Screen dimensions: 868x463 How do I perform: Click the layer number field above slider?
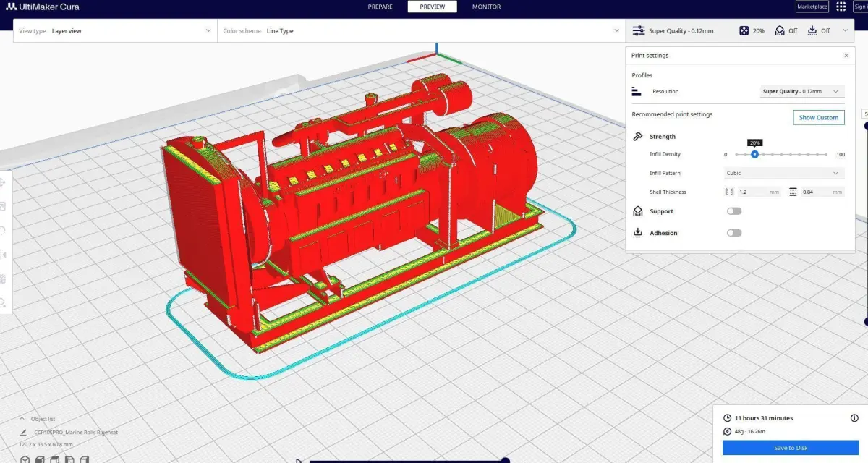[x=865, y=114]
